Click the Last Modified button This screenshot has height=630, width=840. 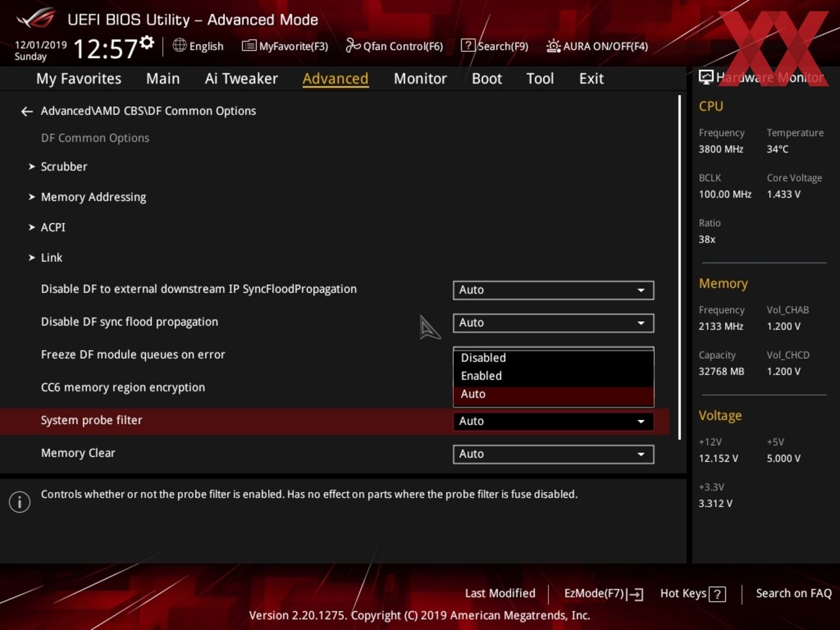(500, 594)
